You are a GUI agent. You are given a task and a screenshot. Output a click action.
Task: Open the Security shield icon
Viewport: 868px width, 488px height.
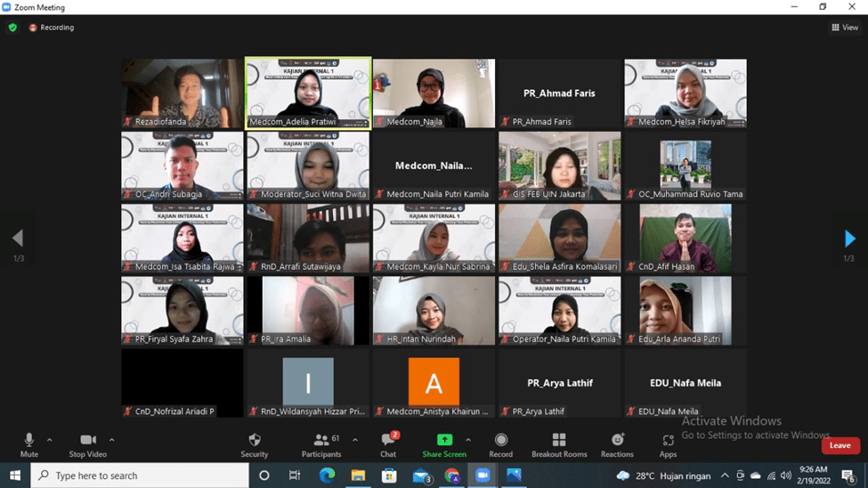click(x=254, y=441)
